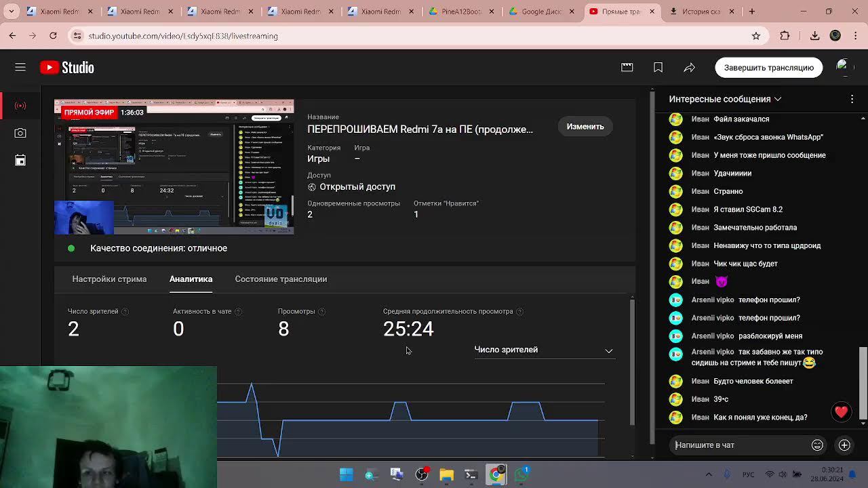Switch to the История скачиваний browser tab

(701, 12)
